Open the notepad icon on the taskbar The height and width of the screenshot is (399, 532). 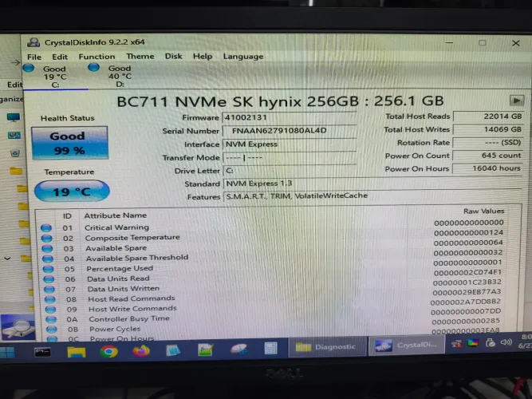(173, 350)
